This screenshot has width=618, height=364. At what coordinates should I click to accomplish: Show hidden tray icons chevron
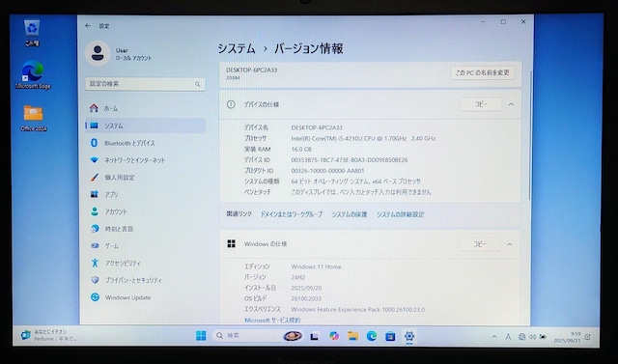click(493, 337)
